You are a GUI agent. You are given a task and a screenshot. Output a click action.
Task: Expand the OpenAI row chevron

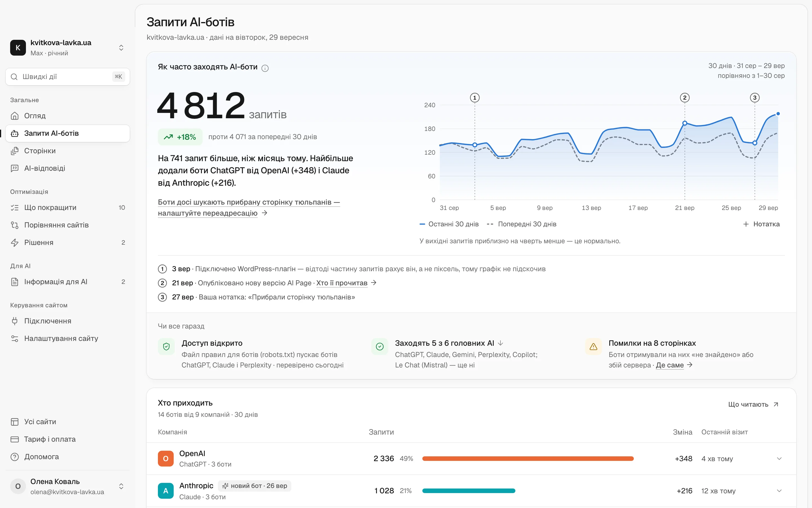point(780,459)
